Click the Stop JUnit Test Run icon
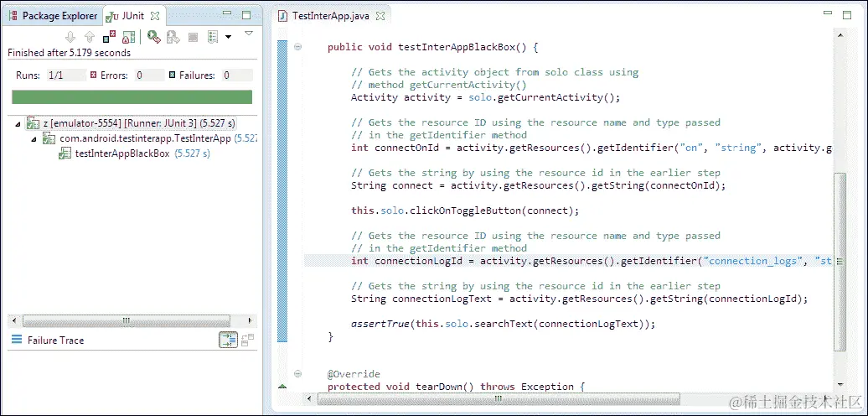The height and width of the screenshot is (416, 868). [193, 37]
